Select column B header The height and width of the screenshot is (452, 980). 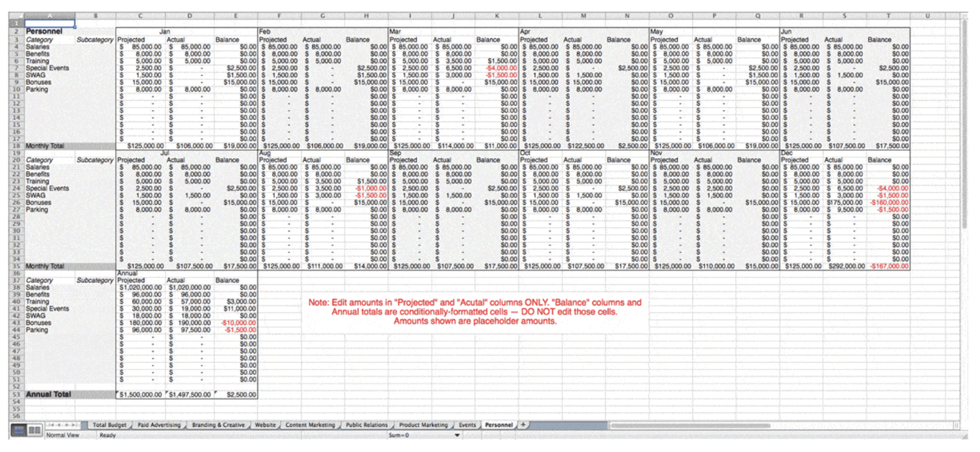click(x=95, y=15)
